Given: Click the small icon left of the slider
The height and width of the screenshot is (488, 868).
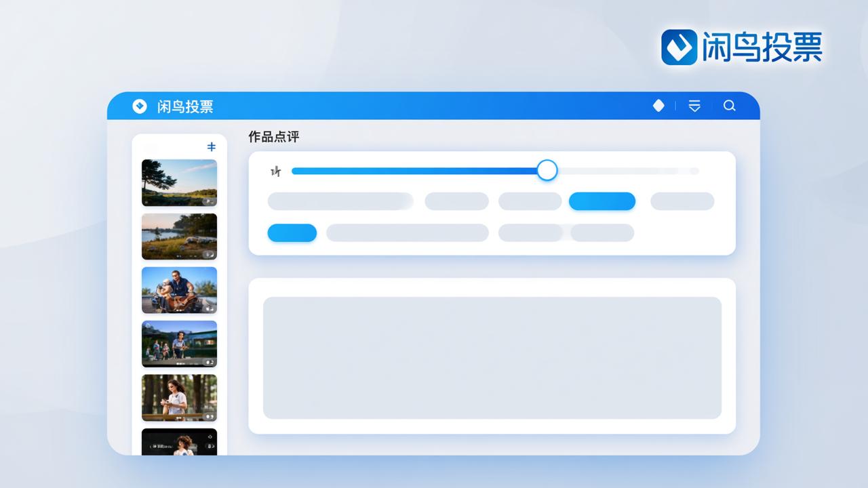Looking at the screenshot, I should pos(275,171).
